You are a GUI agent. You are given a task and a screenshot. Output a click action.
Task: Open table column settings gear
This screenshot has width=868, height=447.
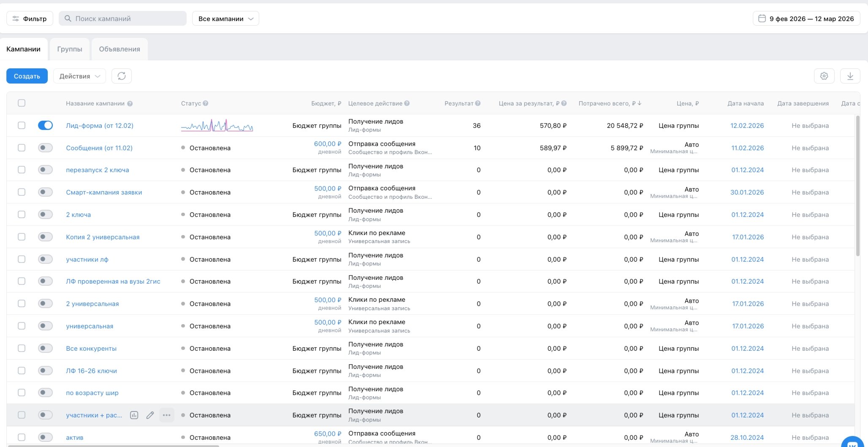tap(824, 76)
